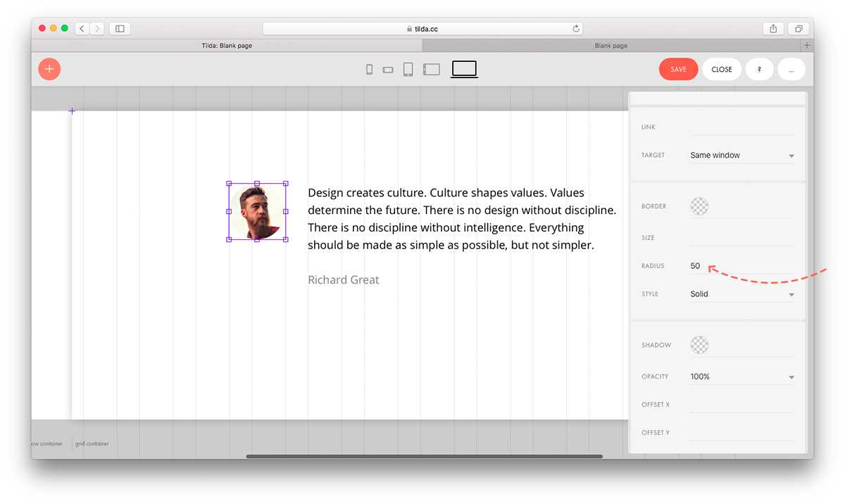The width and height of the screenshot is (845, 504).
Task: Open the Target 'Same window' dropdown
Action: tap(742, 156)
